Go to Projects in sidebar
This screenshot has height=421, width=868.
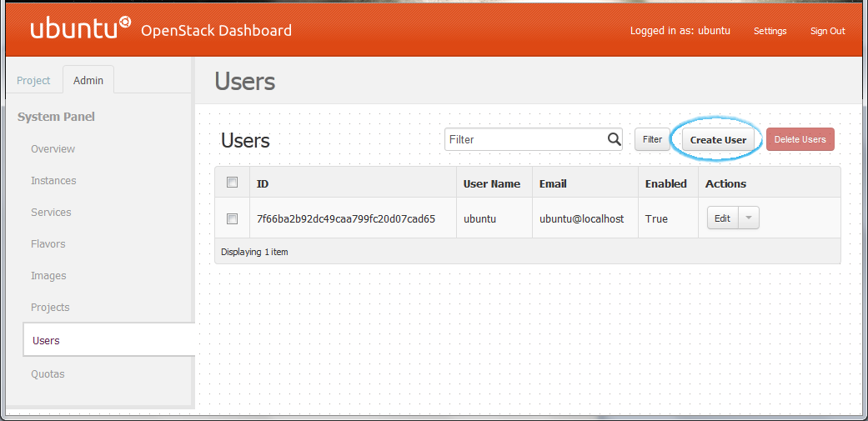[50, 307]
